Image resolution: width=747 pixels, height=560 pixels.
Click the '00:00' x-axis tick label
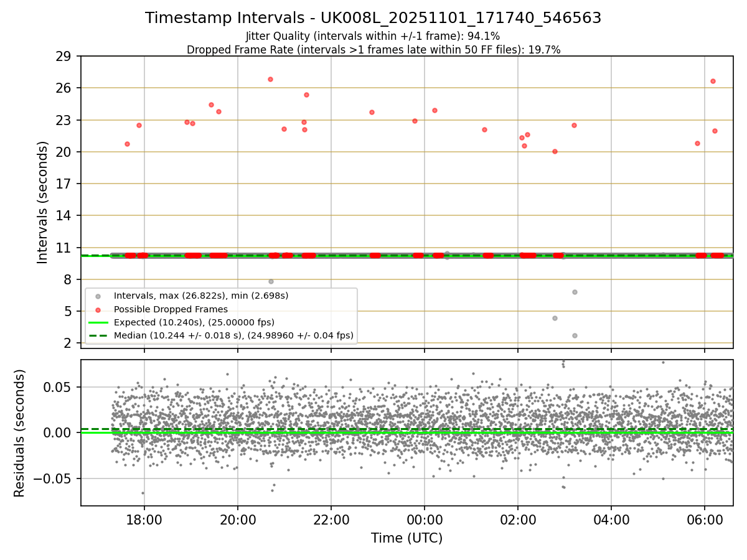[x=425, y=520]
